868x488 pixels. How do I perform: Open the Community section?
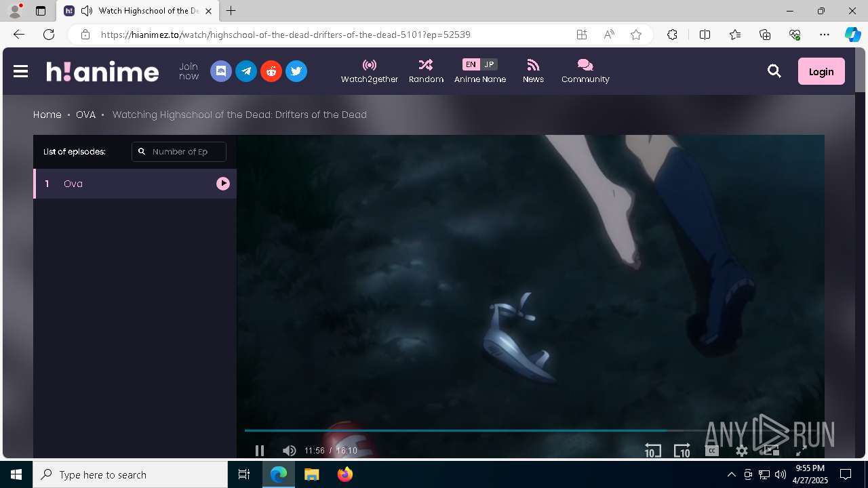pos(585,71)
